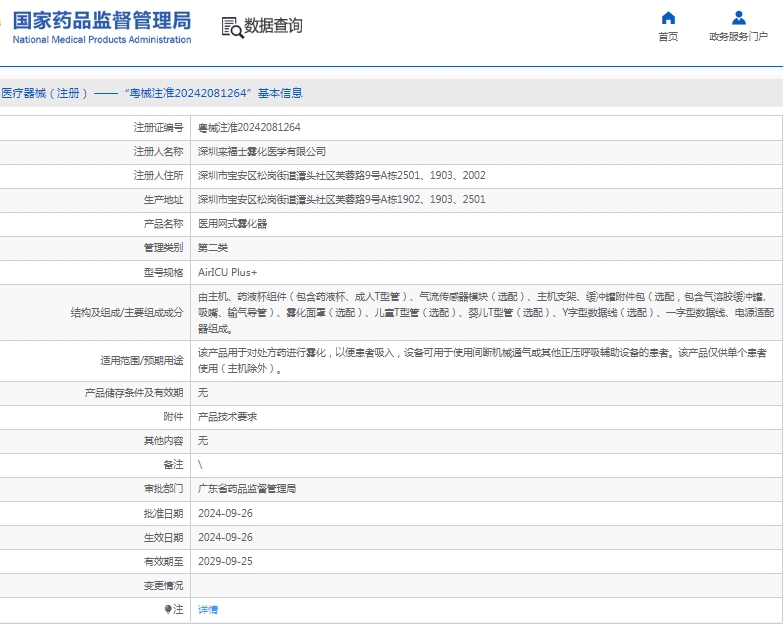Click the 审批部门 label cell
The width and height of the screenshot is (783, 624).
point(95,488)
